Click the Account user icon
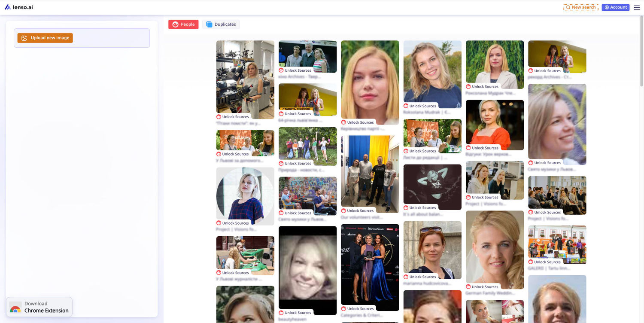The width and height of the screenshot is (644, 323). [606, 7]
